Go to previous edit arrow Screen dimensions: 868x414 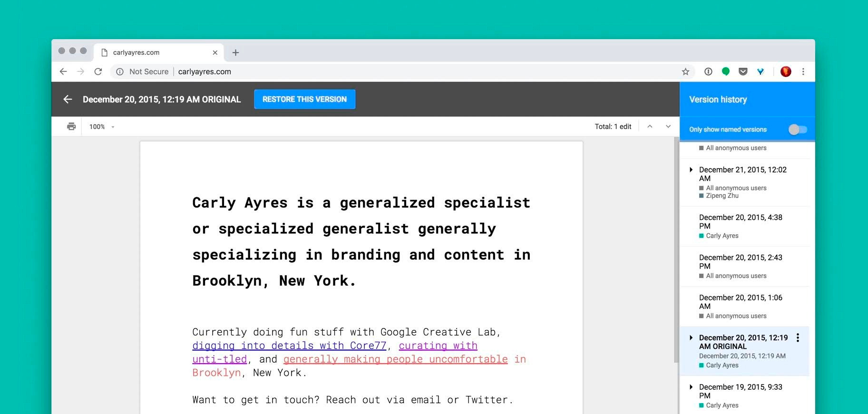coord(650,126)
